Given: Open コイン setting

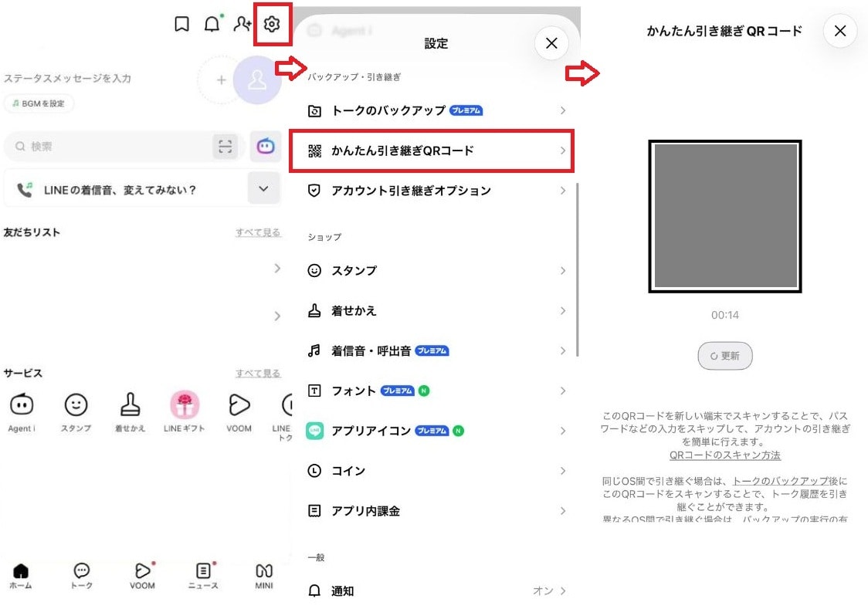Looking at the screenshot, I should [436, 471].
